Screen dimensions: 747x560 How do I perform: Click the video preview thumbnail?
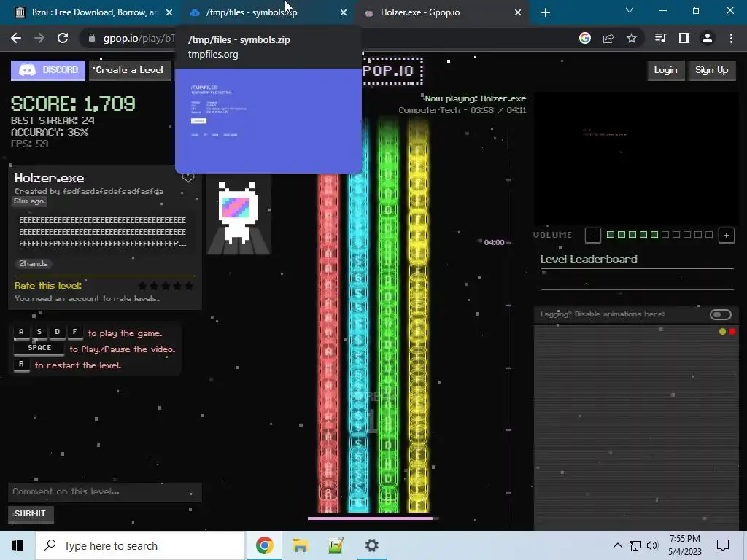point(636,159)
